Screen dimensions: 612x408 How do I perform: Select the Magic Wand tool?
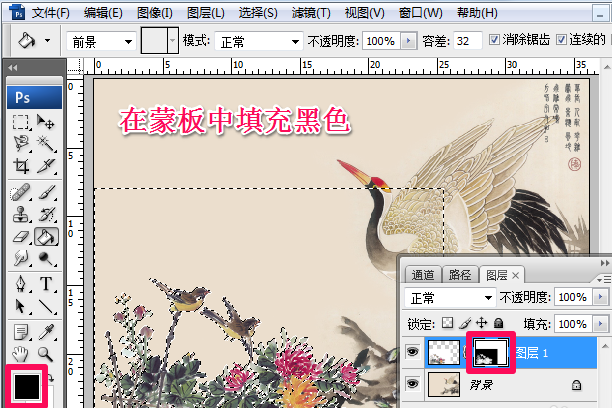(46, 144)
